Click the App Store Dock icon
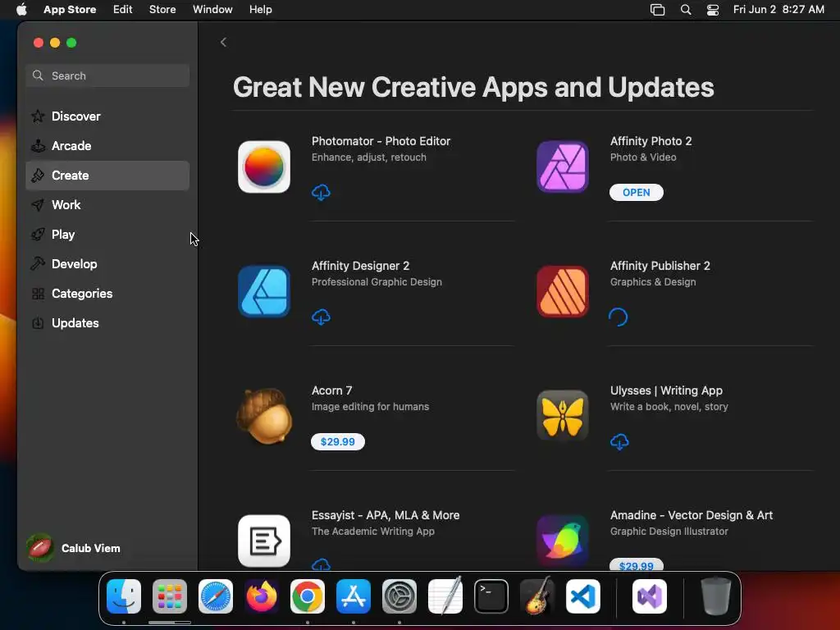The image size is (840, 630). pos(354,596)
